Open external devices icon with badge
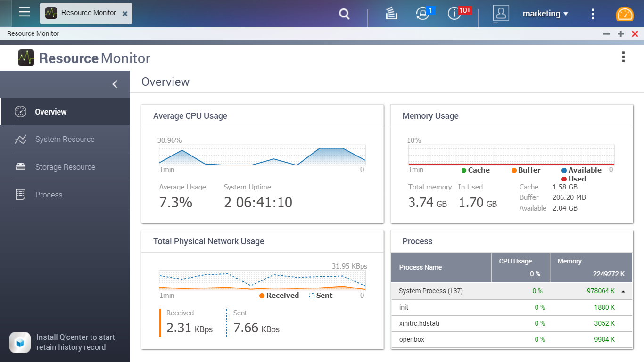The height and width of the screenshot is (362, 644). click(423, 14)
